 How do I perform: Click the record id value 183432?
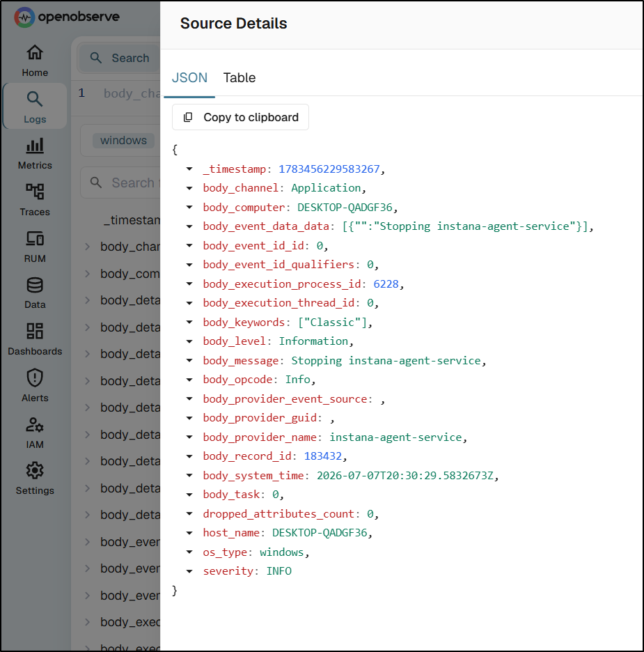[x=323, y=456]
